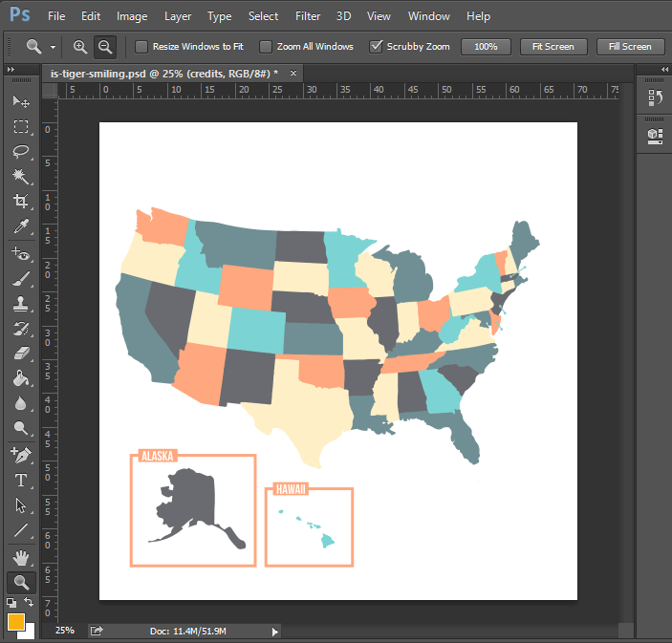Screen dimensions: 672x643
Task: Expand the status bar Doc info arrow
Action: pos(275,631)
